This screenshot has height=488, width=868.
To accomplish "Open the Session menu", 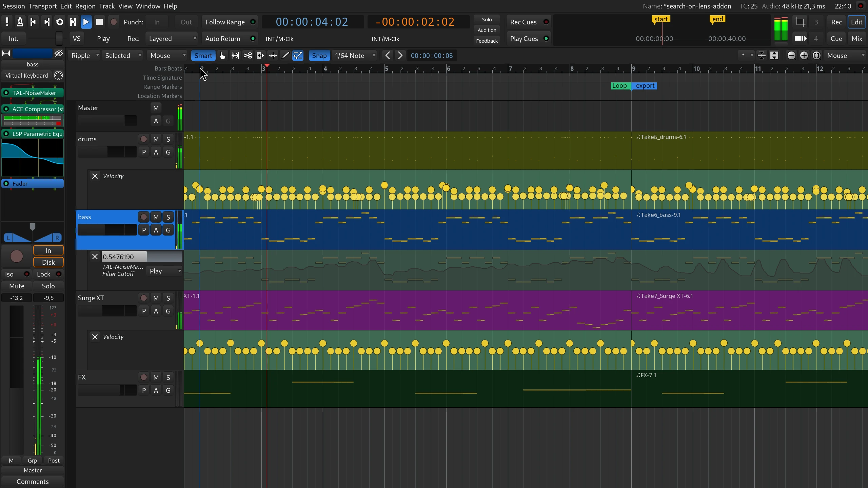I will pyautogui.click(x=14, y=6).
